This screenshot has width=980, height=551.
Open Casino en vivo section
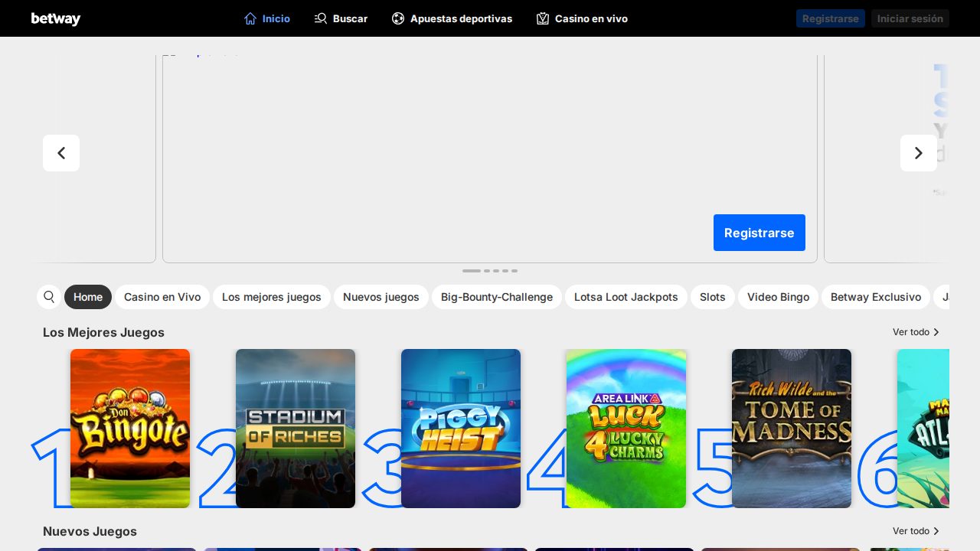[x=582, y=18]
